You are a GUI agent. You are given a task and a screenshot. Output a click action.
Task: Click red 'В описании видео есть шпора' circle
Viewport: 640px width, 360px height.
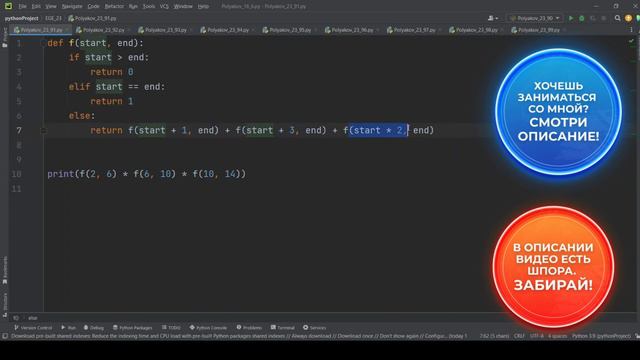[x=553, y=267]
